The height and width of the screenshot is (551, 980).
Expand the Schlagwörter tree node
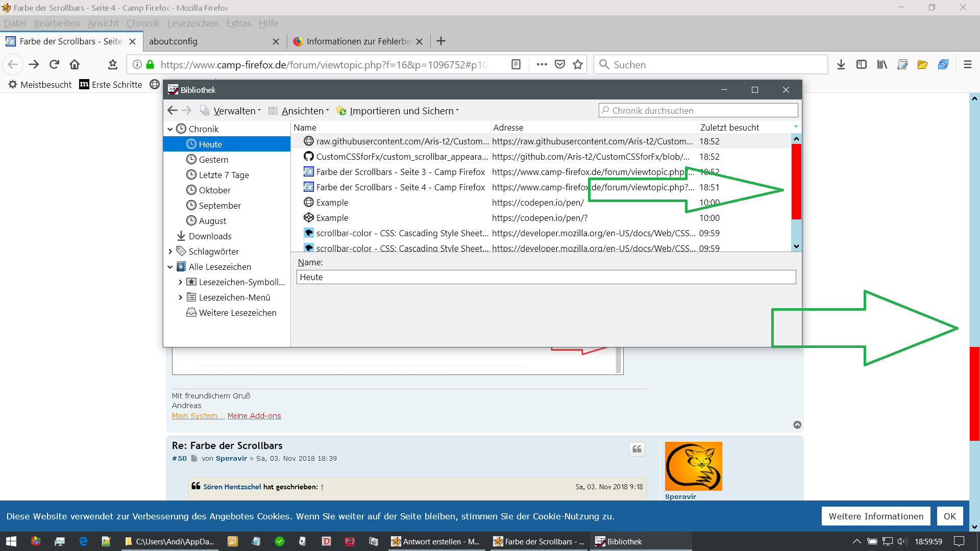170,252
